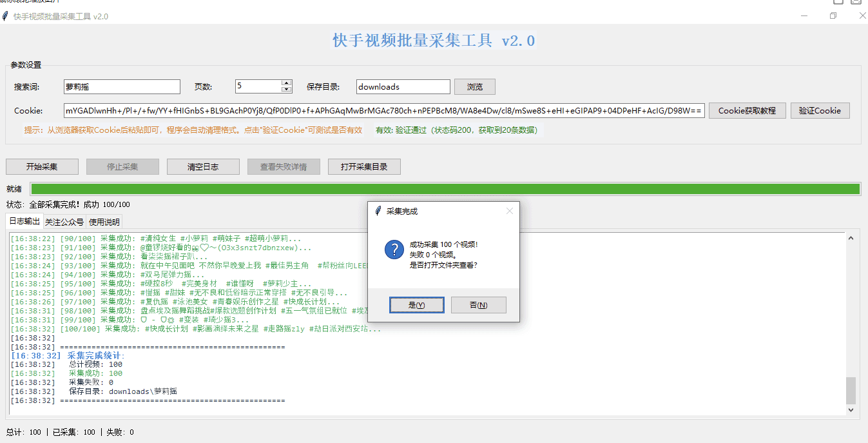Close the 采集完成 dialog with X
Viewport: 868px width, 443px height.
coord(510,211)
